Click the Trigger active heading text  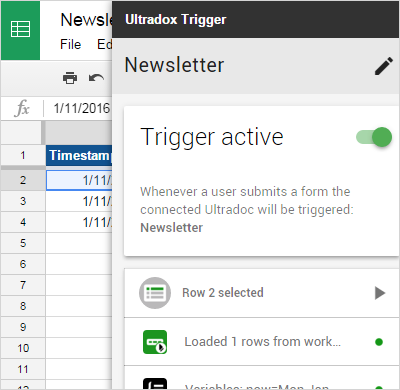[212, 137]
